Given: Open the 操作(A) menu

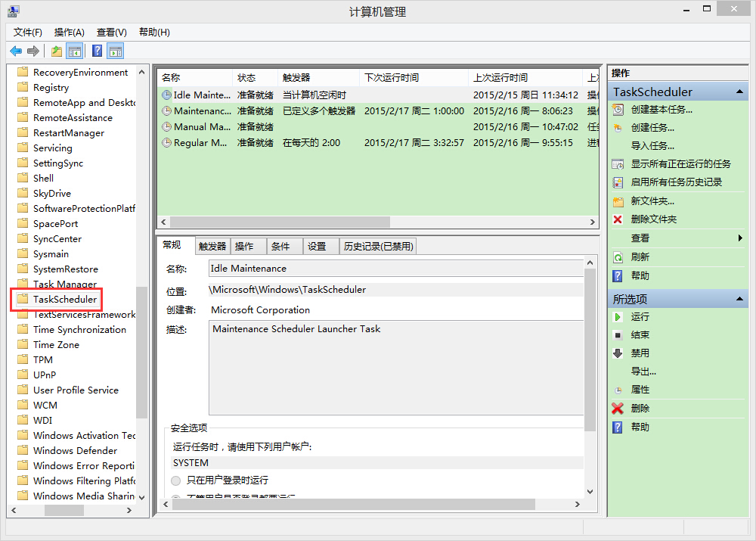Looking at the screenshot, I should (69, 32).
